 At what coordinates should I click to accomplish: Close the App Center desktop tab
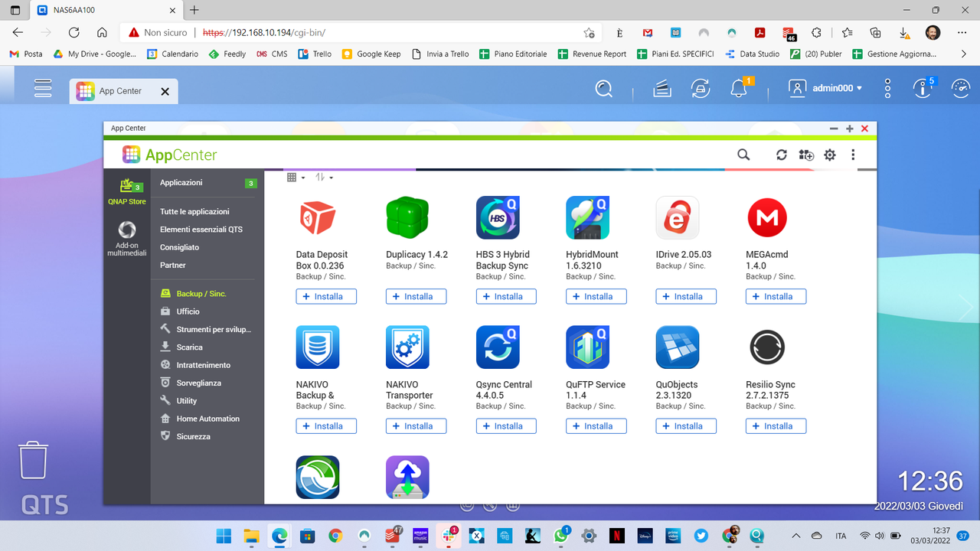click(x=165, y=91)
